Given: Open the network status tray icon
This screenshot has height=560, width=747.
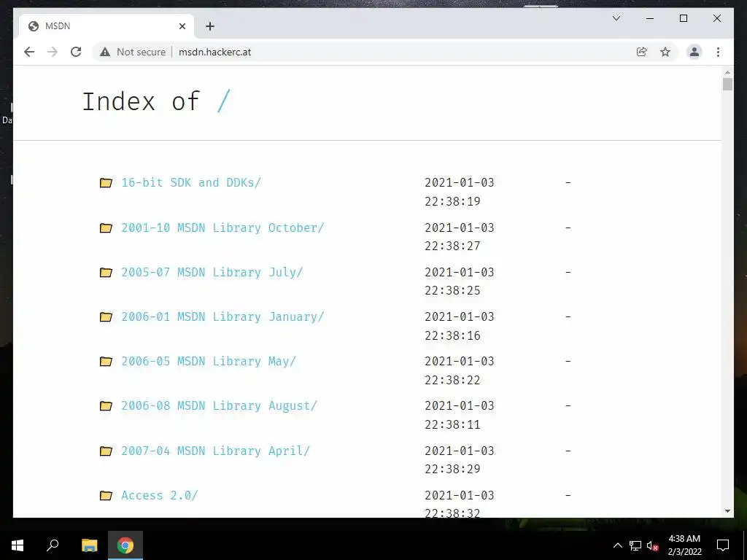Looking at the screenshot, I should [635, 545].
